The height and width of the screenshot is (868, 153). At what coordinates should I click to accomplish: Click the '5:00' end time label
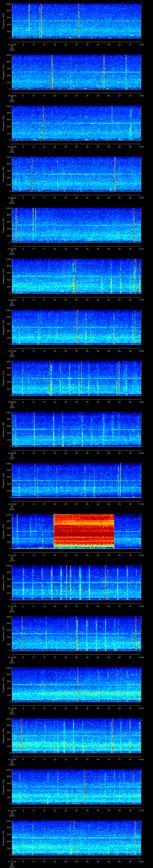coord(141,198)
